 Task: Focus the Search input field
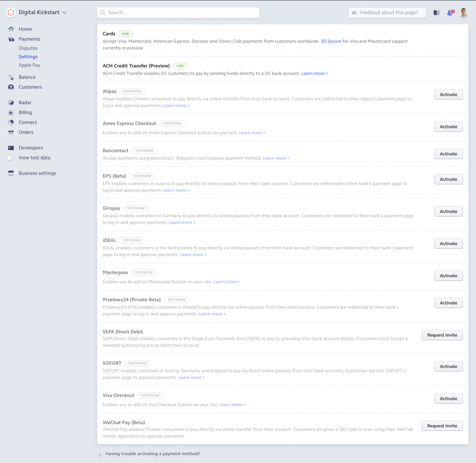[x=178, y=13]
